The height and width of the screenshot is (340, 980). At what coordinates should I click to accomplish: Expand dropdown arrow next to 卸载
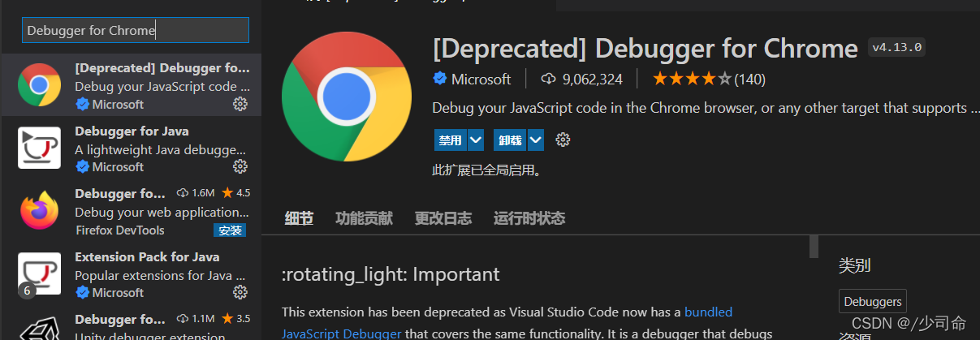(536, 140)
